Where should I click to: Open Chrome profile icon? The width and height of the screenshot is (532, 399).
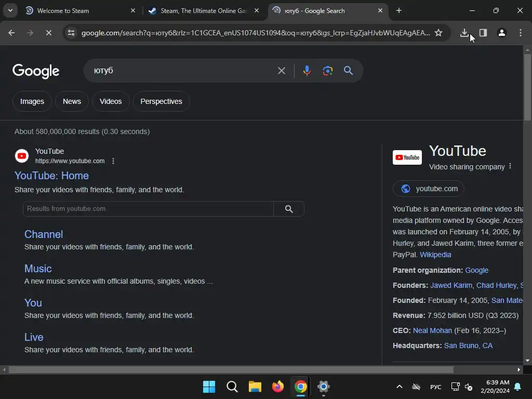coord(502,33)
